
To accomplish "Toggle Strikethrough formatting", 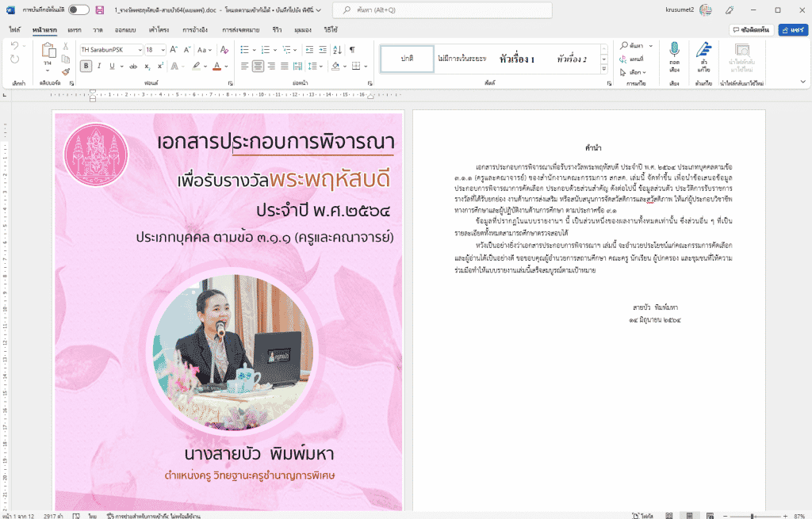I will (x=133, y=67).
